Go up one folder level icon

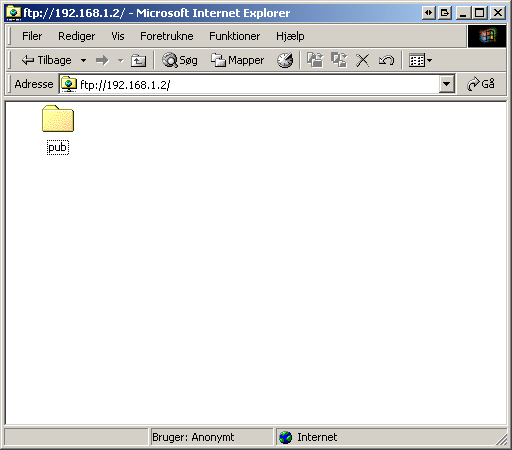pos(138,60)
